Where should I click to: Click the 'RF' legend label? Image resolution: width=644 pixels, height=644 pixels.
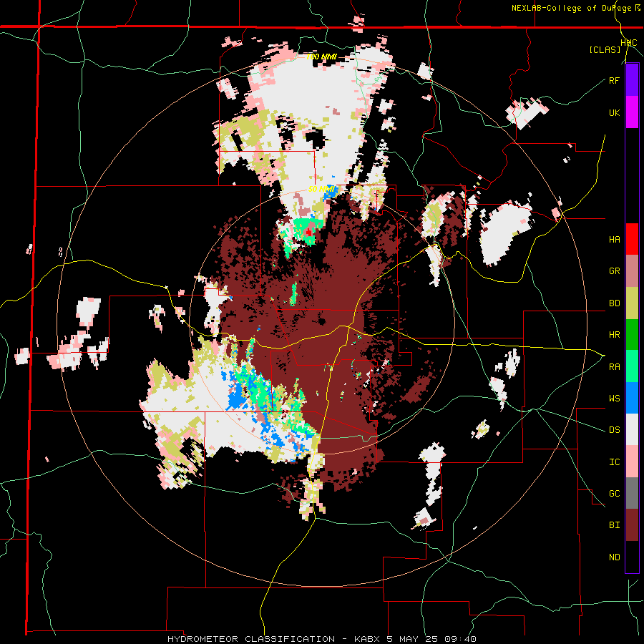(614, 80)
